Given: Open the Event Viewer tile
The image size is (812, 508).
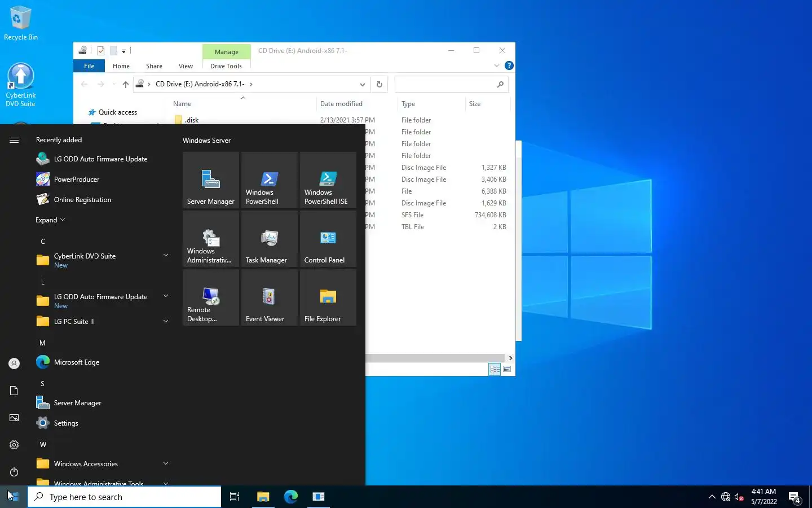Looking at the screenshot, I should click(270, 297).
